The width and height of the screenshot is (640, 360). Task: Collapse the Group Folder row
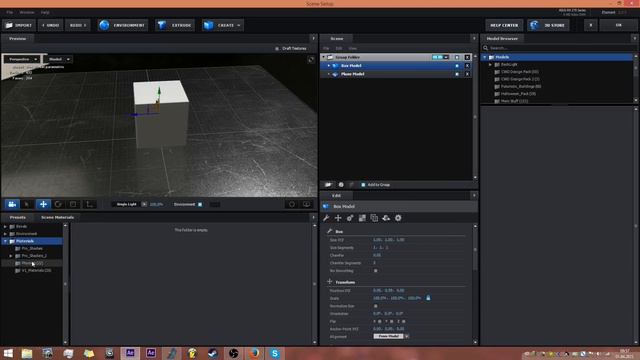click(324, 58)
